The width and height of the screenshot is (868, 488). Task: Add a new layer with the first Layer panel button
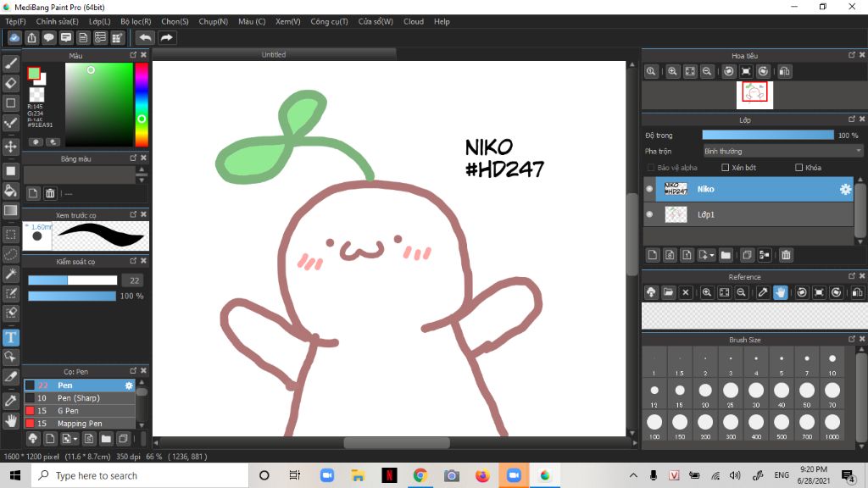pos(653,255)
